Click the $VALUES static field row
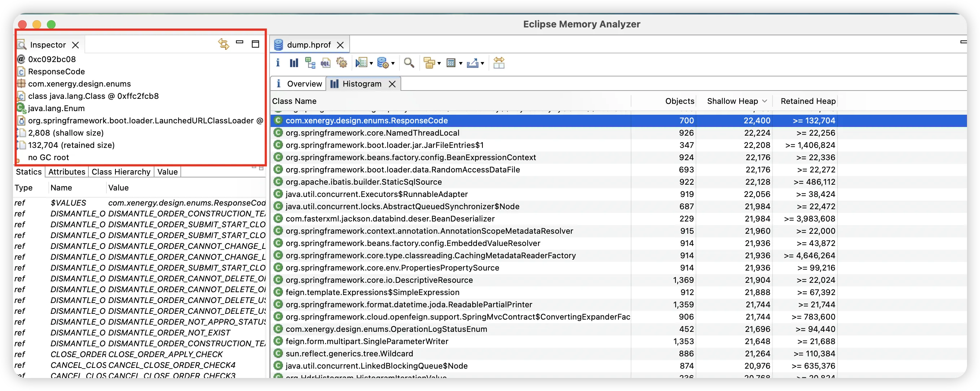This screenshot has width=980, height=391. tap(140, 203)
